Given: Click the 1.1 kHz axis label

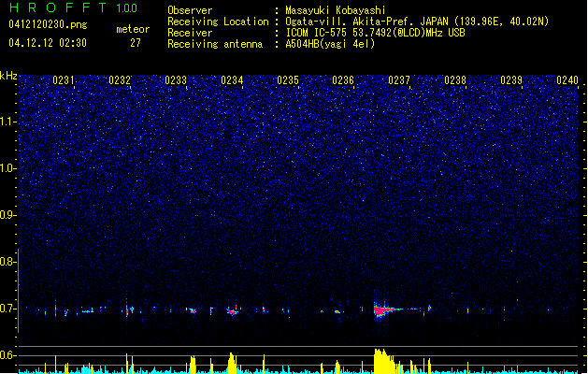Looking at the screenshot, I should (x=7, y=122).
